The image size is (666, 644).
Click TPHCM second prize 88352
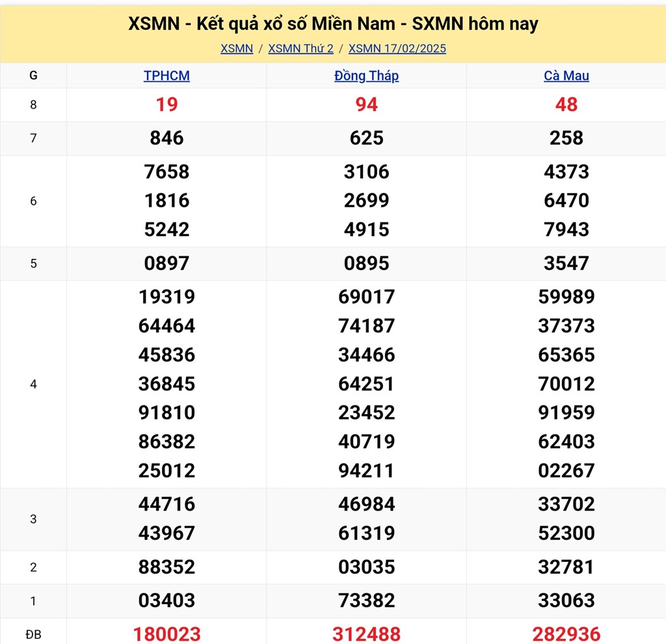(166, 567)
